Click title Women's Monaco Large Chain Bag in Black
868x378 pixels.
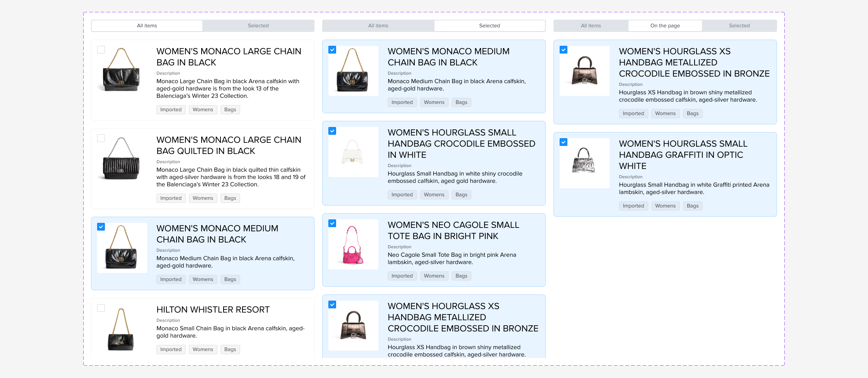point(229,57)
